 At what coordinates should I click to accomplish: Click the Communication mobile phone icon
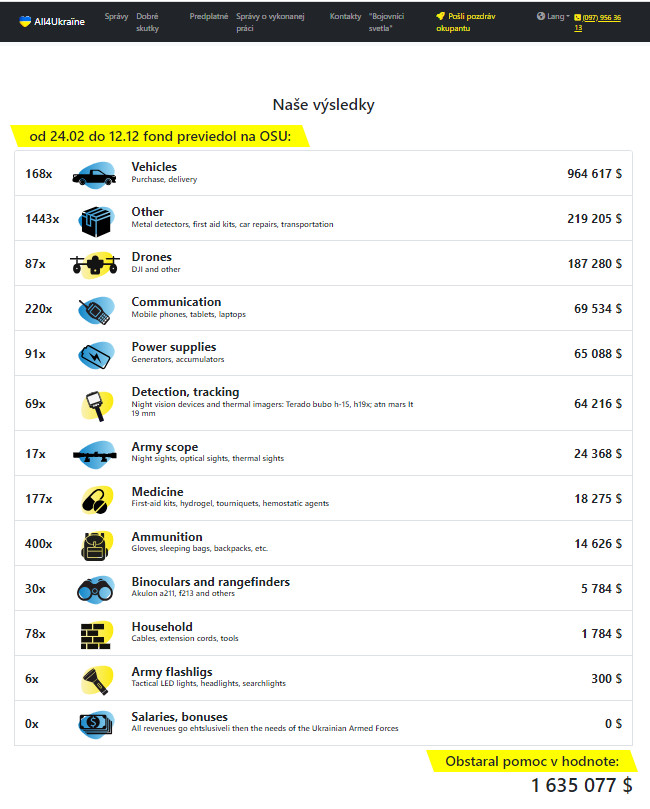click(x=96, y=311)
